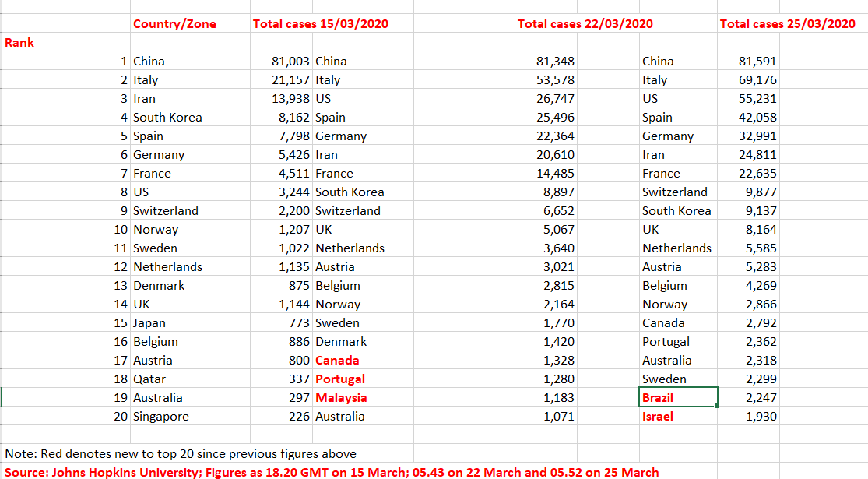The width and height of the screenshot is (868, 479).
Task: Click the cell with value 9,137
Action: [748, 210]
